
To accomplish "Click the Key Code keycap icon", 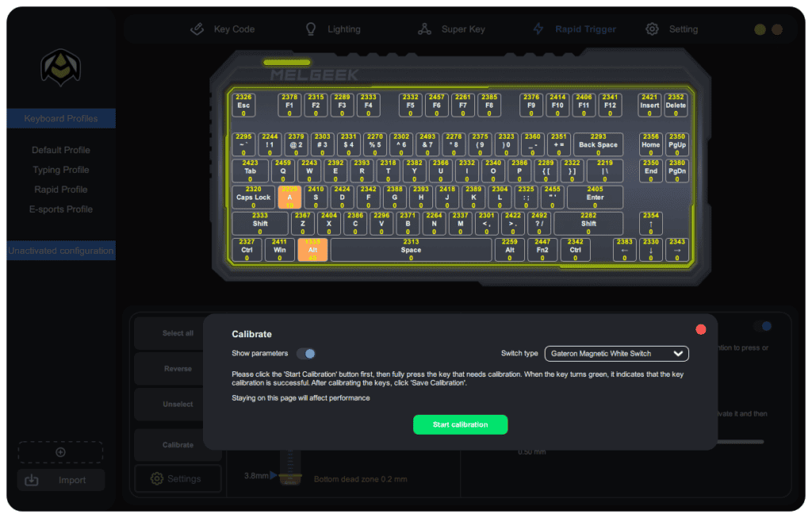I will (x=197, y=29).
